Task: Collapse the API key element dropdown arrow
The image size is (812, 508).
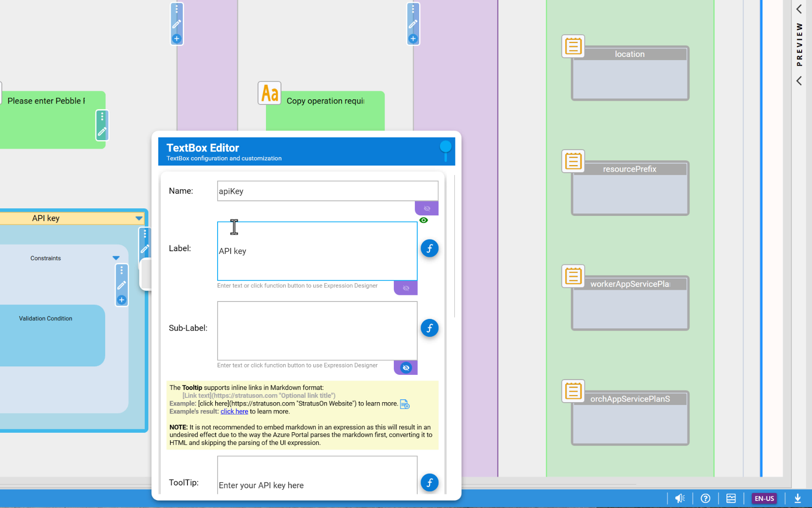Action: (139, 218)
